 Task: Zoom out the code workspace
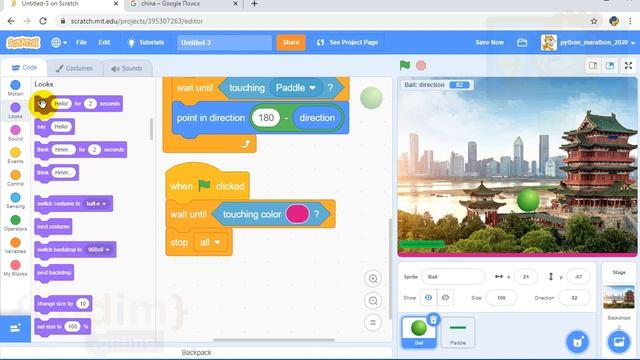click(373, 301)
